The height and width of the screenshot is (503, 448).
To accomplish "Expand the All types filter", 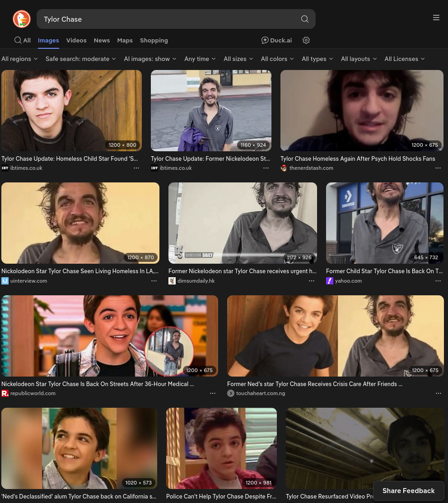I will 317,59.
